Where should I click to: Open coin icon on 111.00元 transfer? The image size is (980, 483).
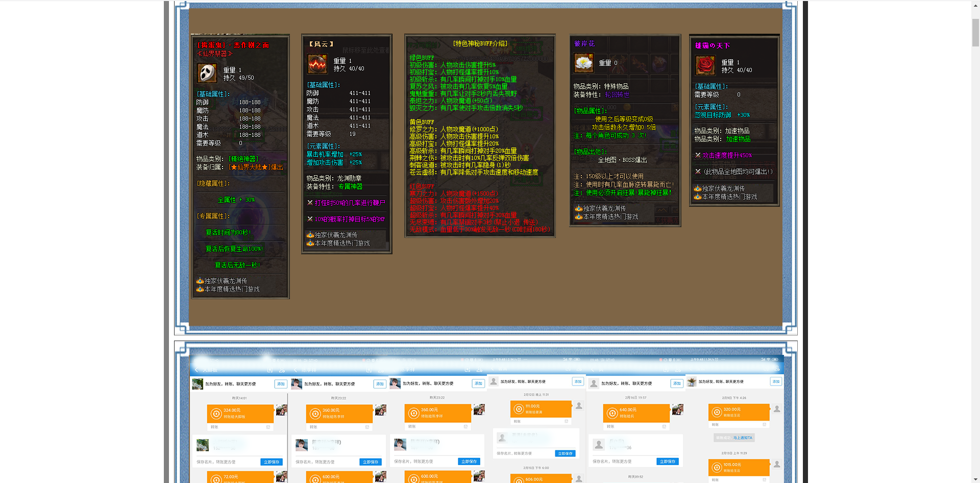pyautogui.click(x=519, y=409)
